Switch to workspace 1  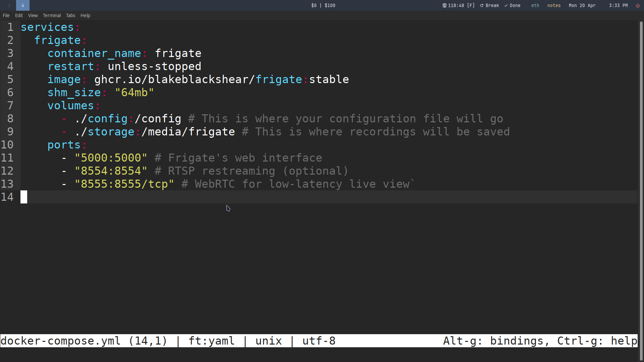(x=9, y=5)
